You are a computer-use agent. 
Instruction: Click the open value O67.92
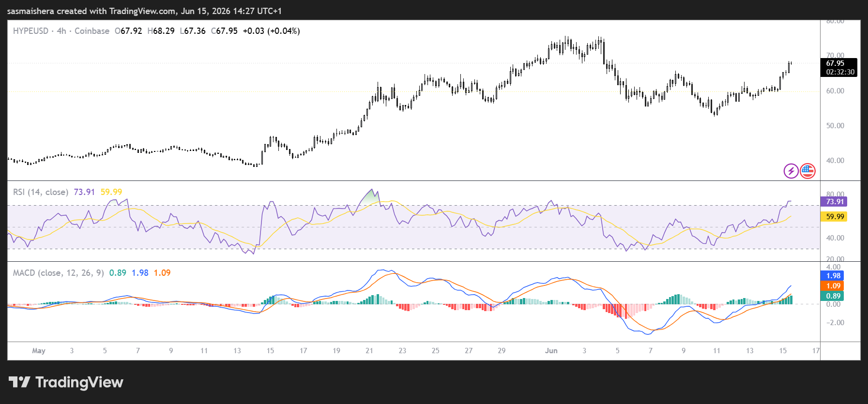128,31
